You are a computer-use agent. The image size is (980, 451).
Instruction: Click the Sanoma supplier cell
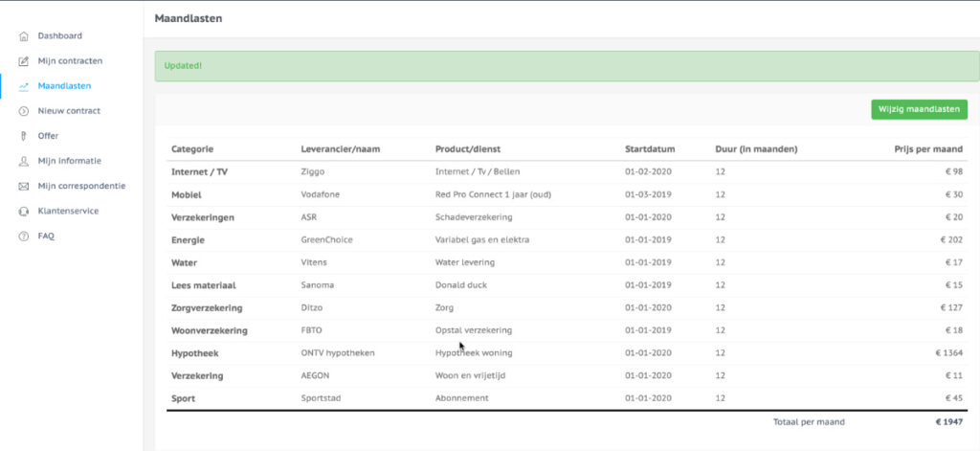point(318,285)
